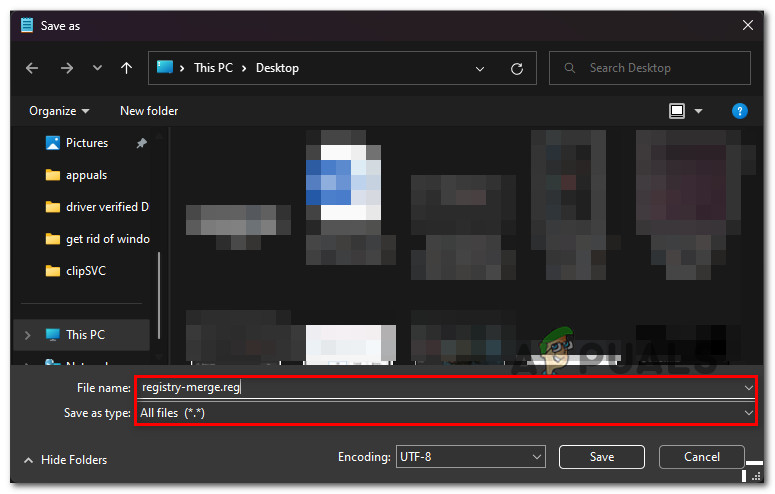Screen dimensions: 775x494
Task: Expand address bar history dropdown
Action: 479,69
